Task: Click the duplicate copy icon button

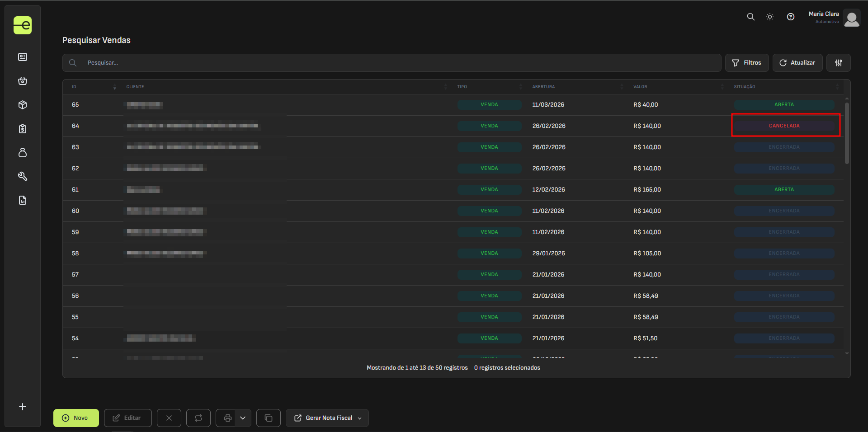Action: pyautogui.click(x=269, y=418)
